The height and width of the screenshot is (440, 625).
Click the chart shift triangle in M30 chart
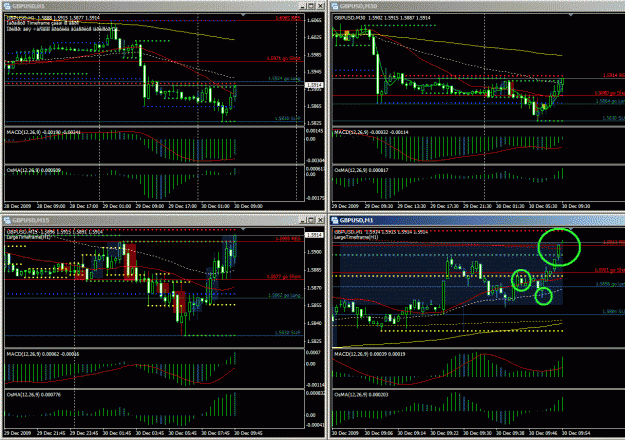click(571, 15)
